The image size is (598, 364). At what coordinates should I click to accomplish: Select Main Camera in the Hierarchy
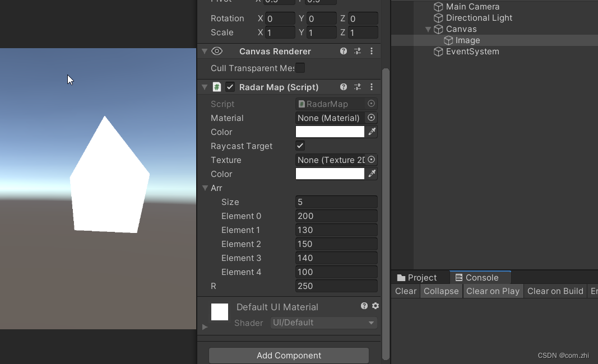(472, 7)
